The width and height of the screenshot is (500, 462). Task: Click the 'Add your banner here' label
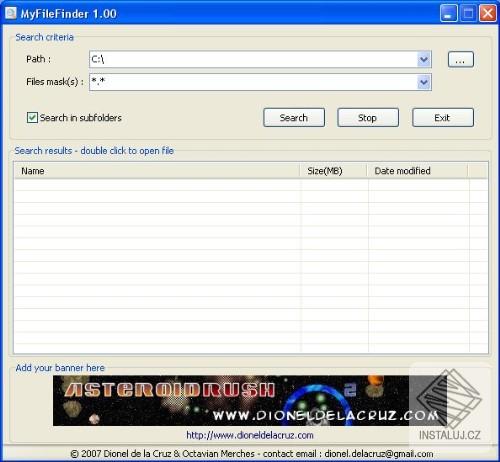[x=60, y=368]
